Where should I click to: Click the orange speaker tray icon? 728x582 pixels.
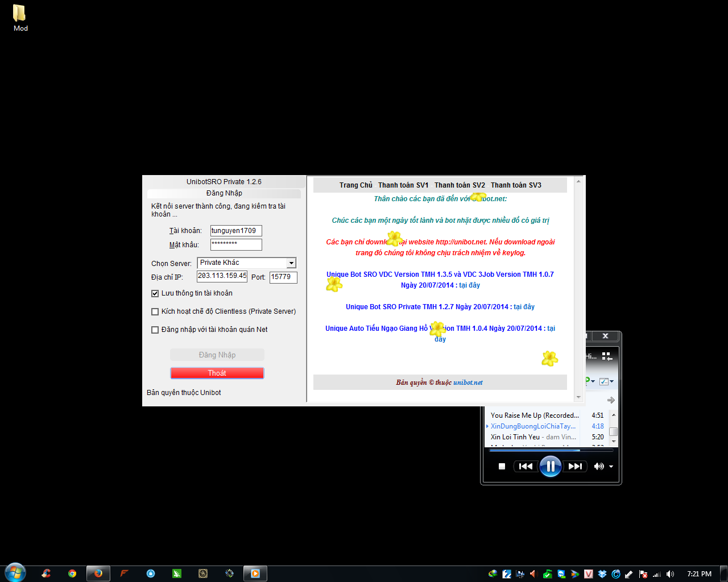533,574
